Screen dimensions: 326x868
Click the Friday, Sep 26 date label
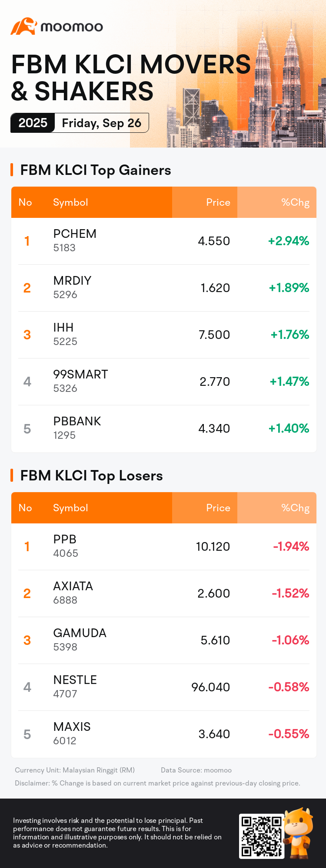pos(101,123)
